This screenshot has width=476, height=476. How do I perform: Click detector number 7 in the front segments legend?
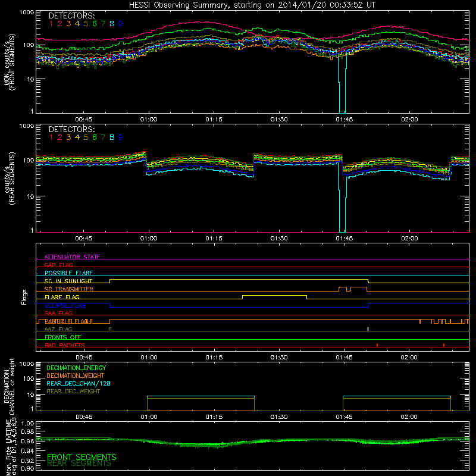point(103,24)
